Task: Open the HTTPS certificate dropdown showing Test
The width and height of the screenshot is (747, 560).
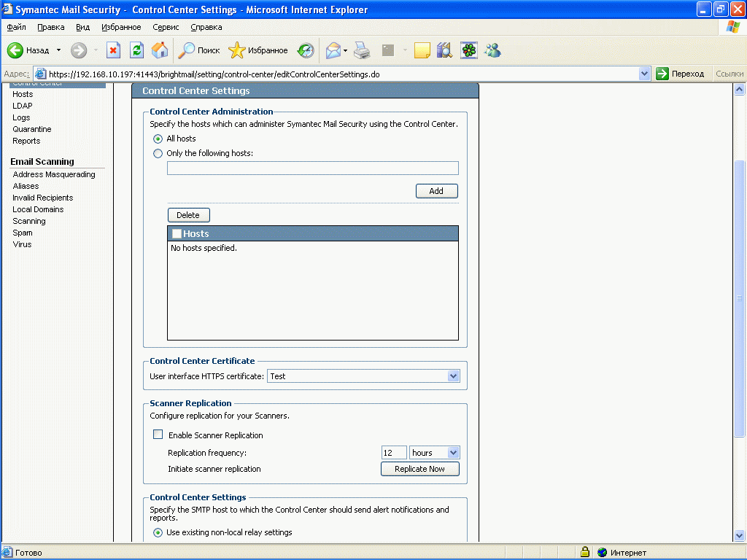Action: [x=363, y=376]
